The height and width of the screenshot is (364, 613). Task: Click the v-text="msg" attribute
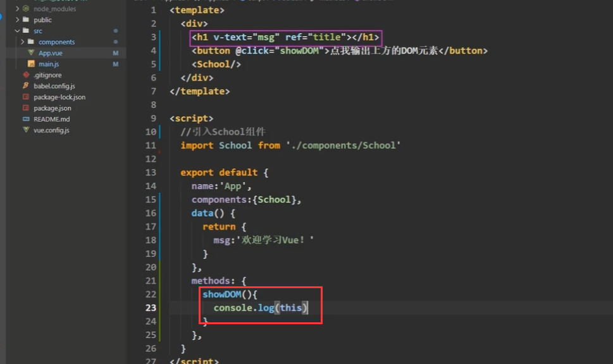point(246,37)
